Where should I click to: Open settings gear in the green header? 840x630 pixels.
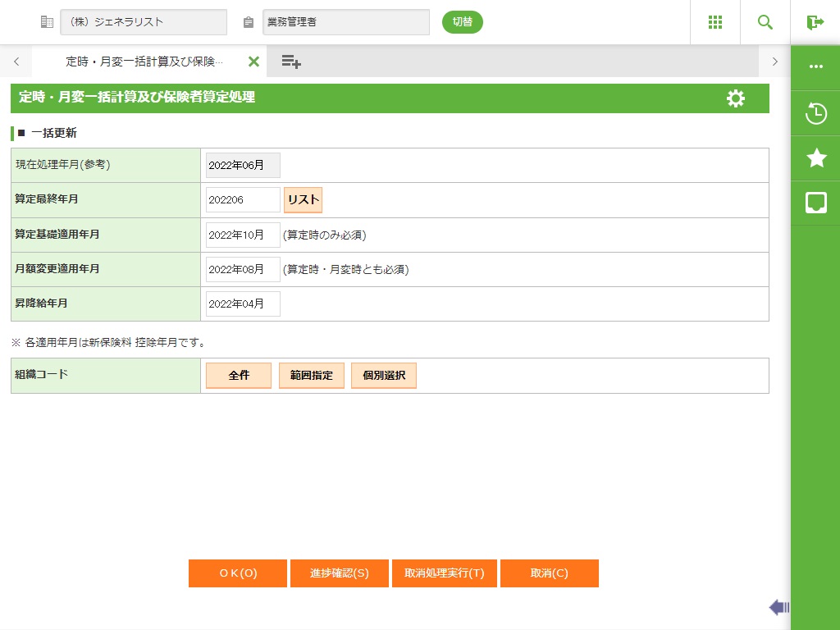(736, 98)
